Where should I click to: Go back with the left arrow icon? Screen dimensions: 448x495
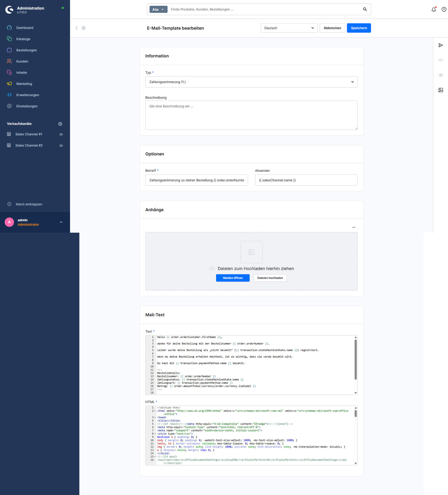click(76, 28)
